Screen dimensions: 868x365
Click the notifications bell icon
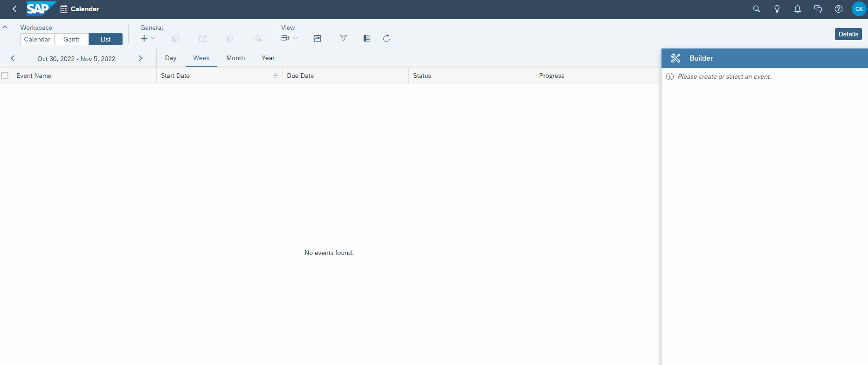(x=797, y=9)
